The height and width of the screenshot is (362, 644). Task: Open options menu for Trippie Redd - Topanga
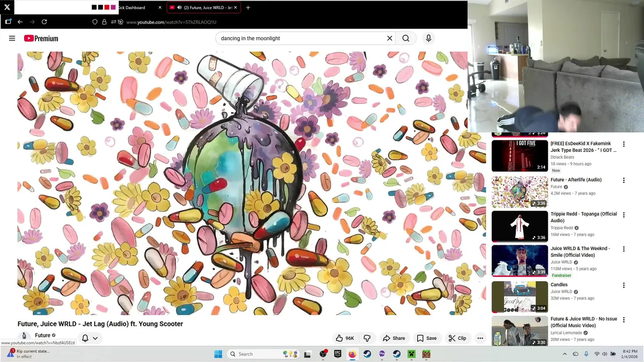624,215
